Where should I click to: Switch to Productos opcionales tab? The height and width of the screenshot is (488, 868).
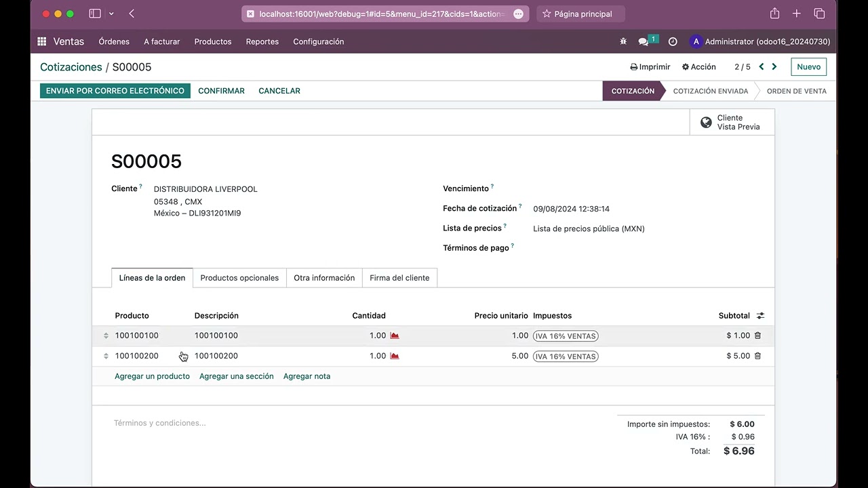pyautogui.click(x=239, y=278)
